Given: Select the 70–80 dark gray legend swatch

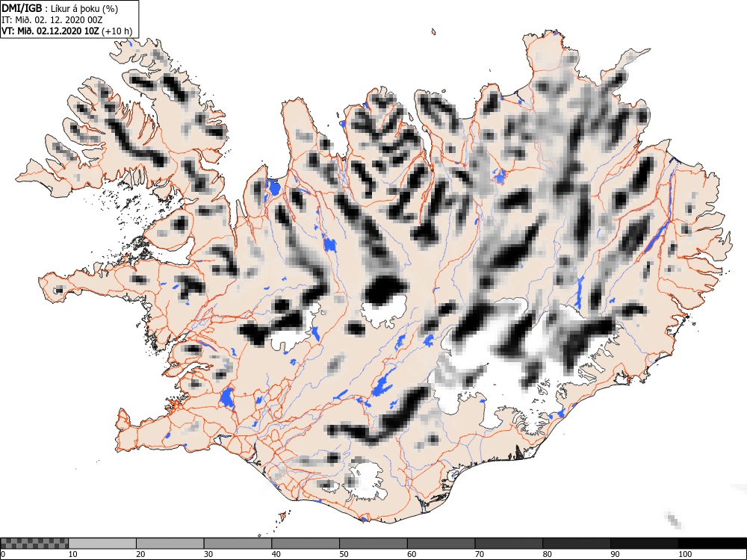Looking at the screenshot, I should tap(508, 544).
